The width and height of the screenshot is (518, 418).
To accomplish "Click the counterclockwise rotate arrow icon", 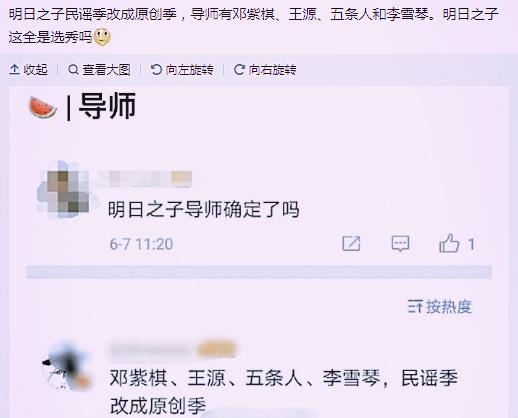I will tap(156, 69).
